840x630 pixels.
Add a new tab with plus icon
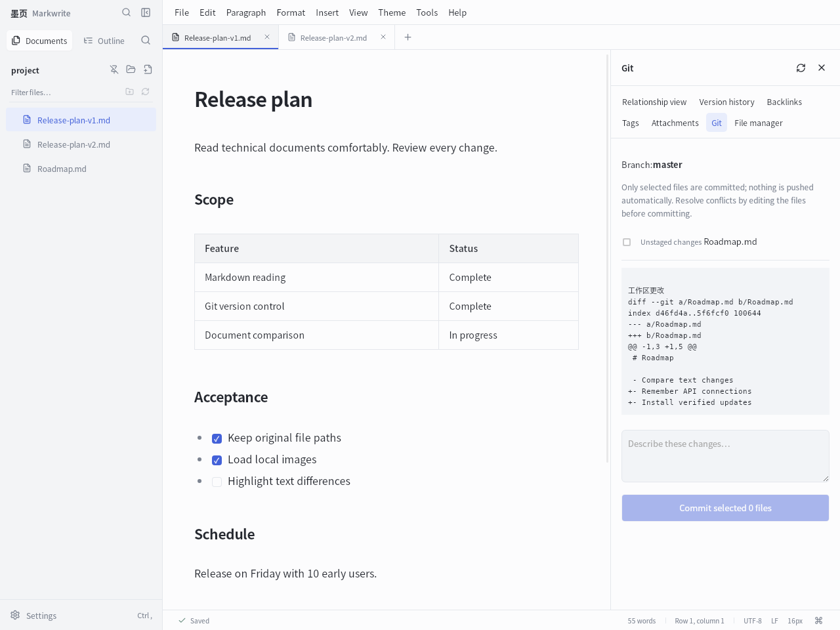408,37
